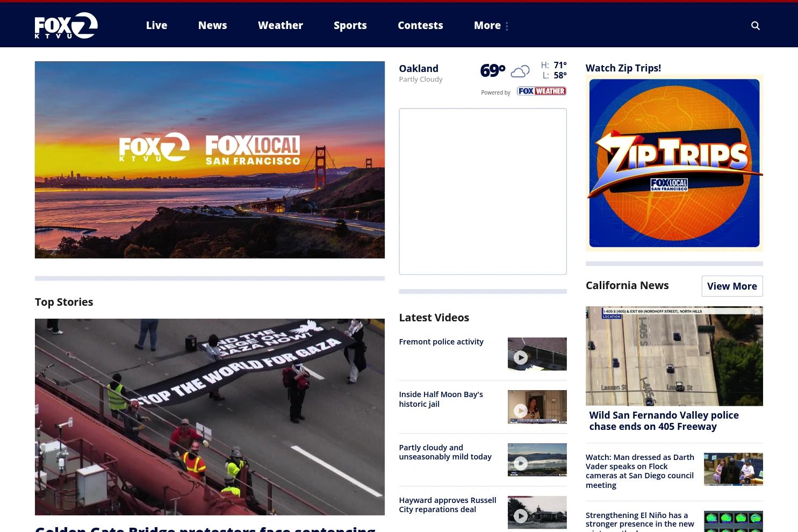Open the Darth Vader council meeting thumbnail
The width and height of the screenshot is (798, 532).
click(x=734, y=469)
